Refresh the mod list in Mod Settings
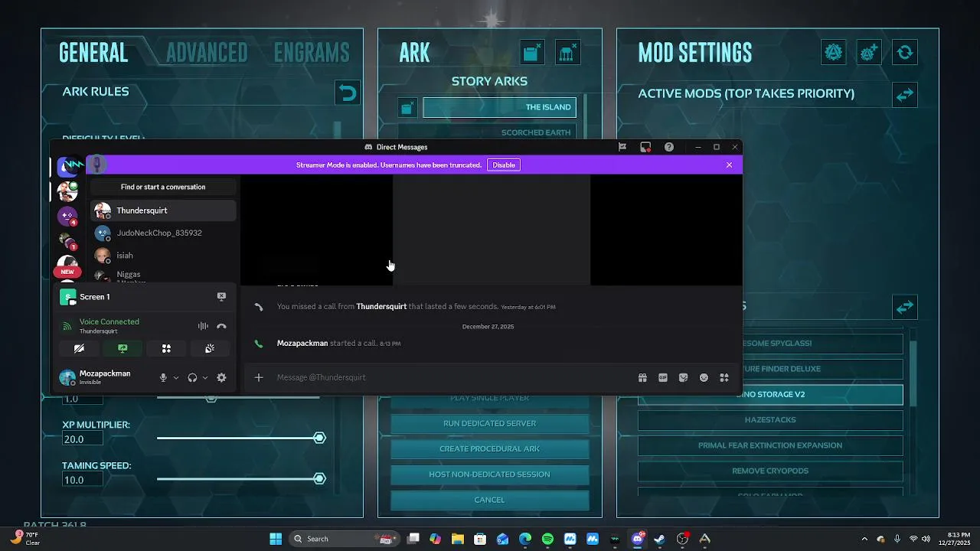This screenshot has width=980, height=551. coord(905,52)
